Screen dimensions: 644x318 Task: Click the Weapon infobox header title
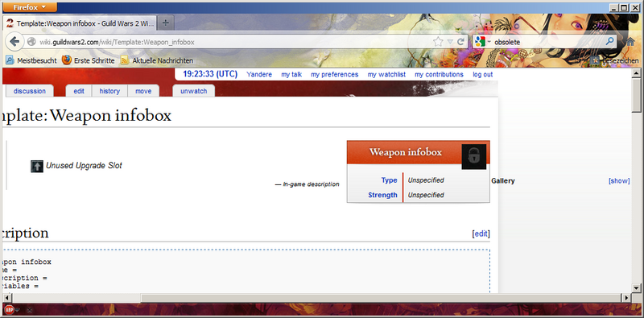406,152
